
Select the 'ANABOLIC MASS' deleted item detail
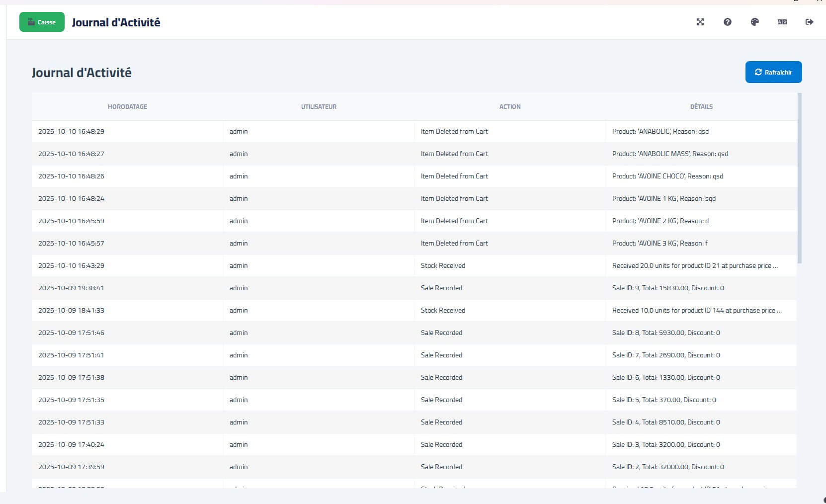point(669,154)
